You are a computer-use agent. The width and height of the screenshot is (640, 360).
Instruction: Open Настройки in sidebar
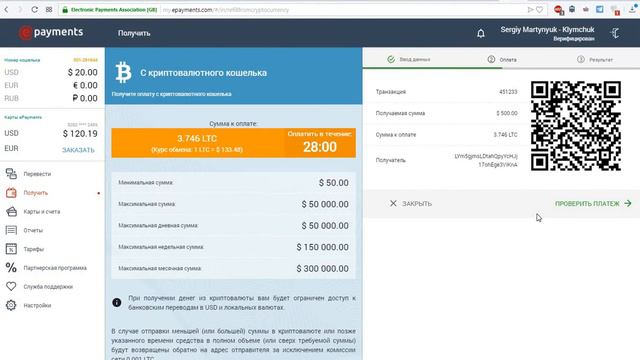click(37, 305)
